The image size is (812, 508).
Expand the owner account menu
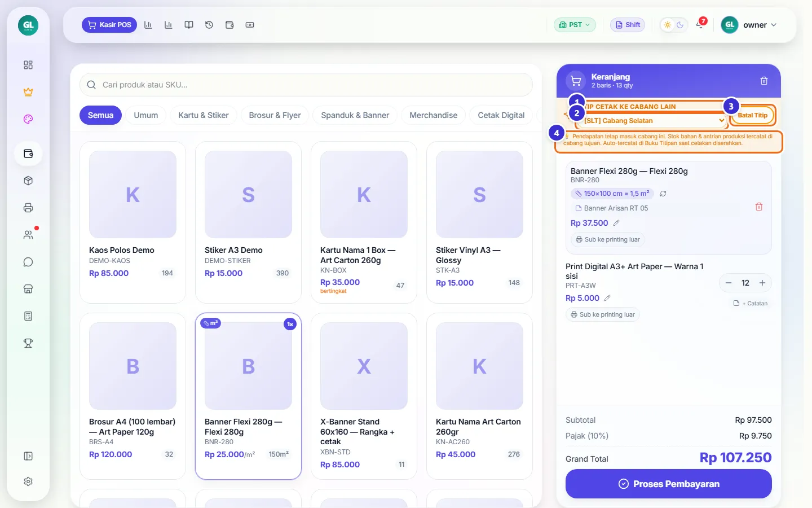click(749, 25)
